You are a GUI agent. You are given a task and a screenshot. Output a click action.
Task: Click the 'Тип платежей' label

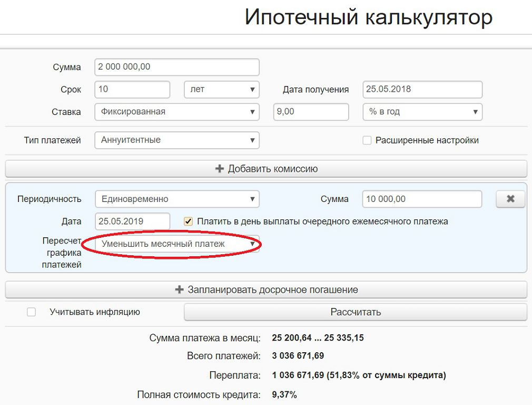[x=52, y=140]
